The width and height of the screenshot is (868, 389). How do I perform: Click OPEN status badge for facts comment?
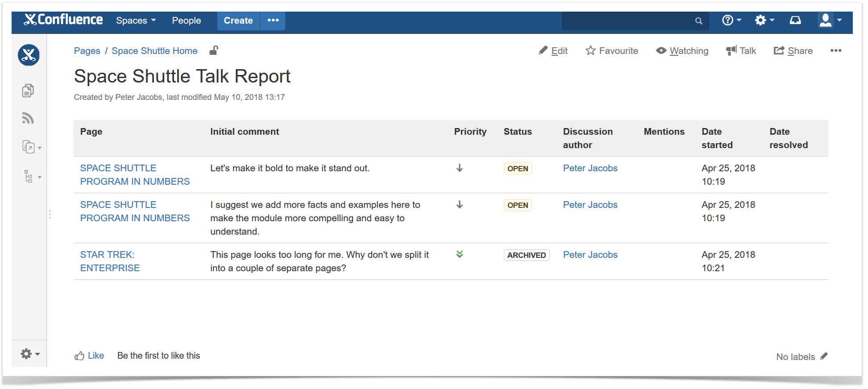click(518, 205)
